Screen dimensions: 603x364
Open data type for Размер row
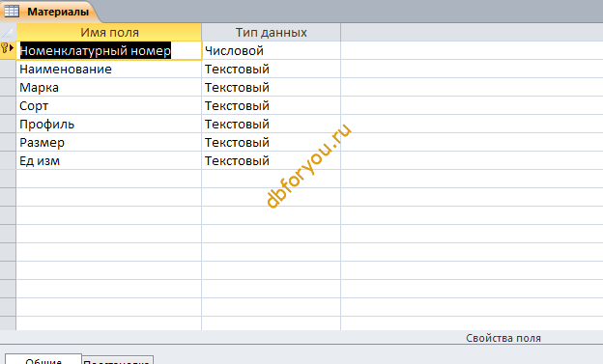tap(272, 142)
